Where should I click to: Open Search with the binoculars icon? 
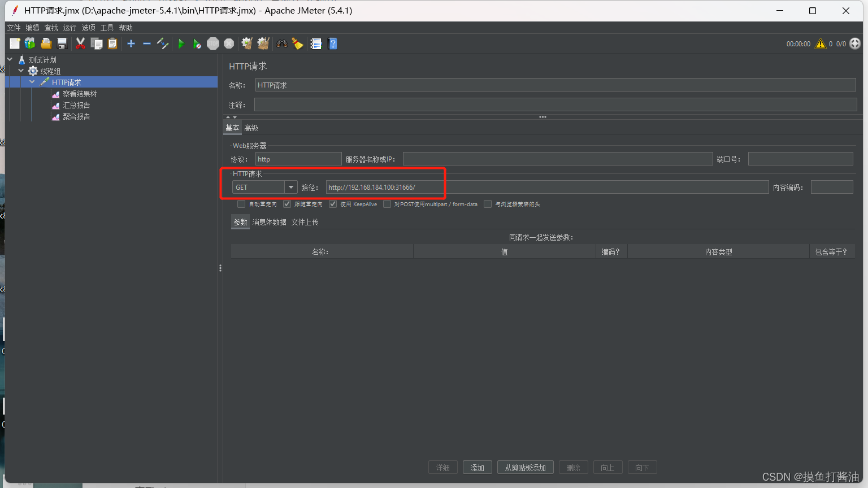coord(281,43)
